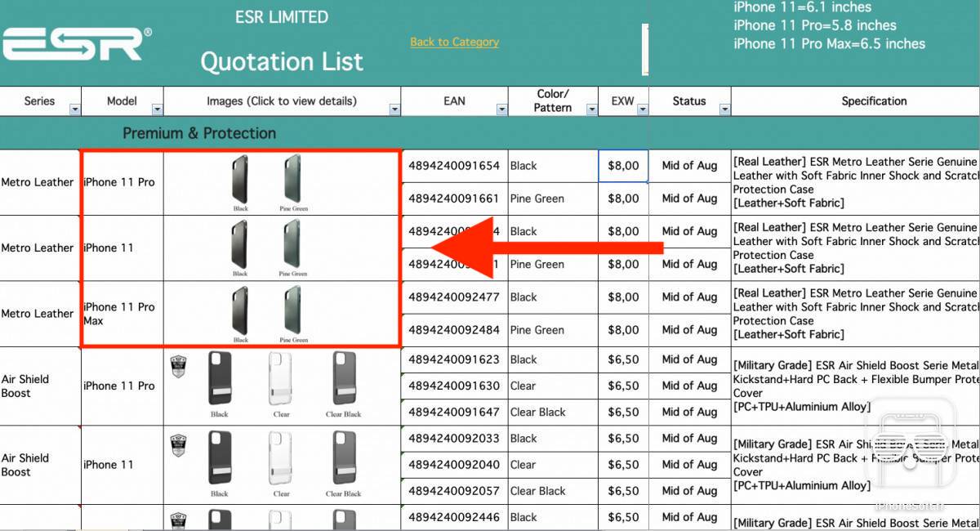Open the EXW price filter dropdown
Screen dimensions: 980x531
642,109
